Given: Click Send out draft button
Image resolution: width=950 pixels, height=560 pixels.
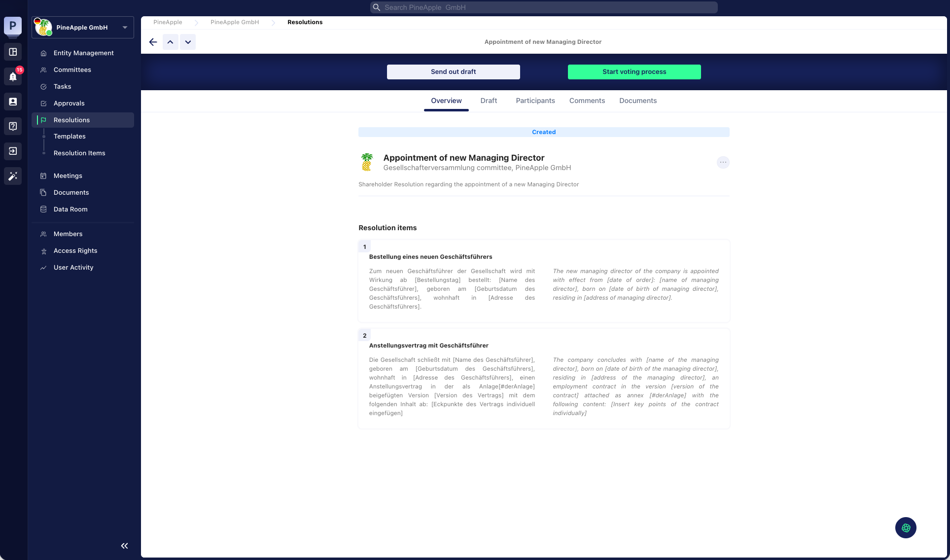Looking at the screenshot, I should (453, 71).
